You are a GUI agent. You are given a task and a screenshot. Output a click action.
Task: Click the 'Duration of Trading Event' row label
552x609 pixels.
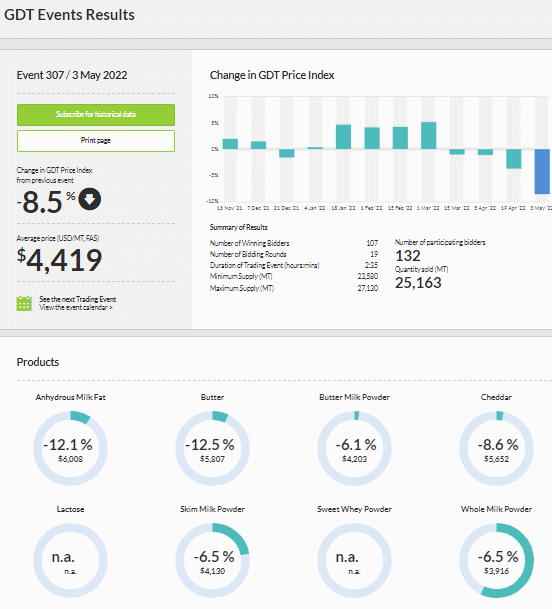pos(265,265)
